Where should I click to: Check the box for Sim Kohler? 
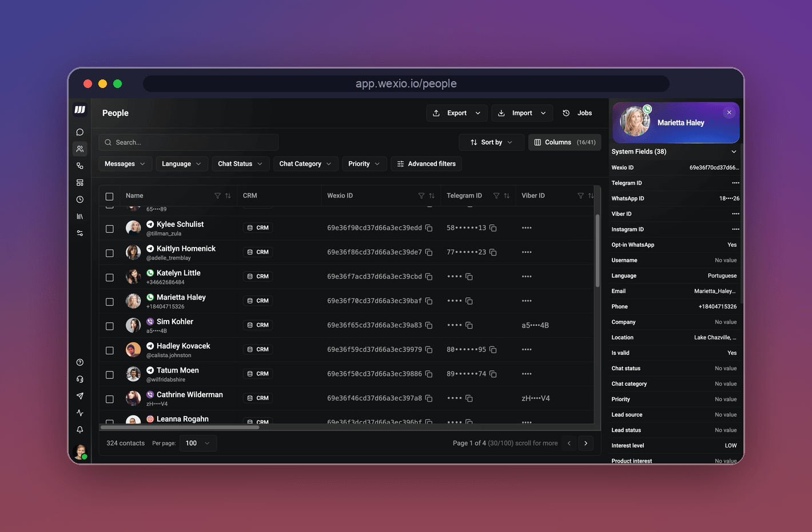click(110, 326)
